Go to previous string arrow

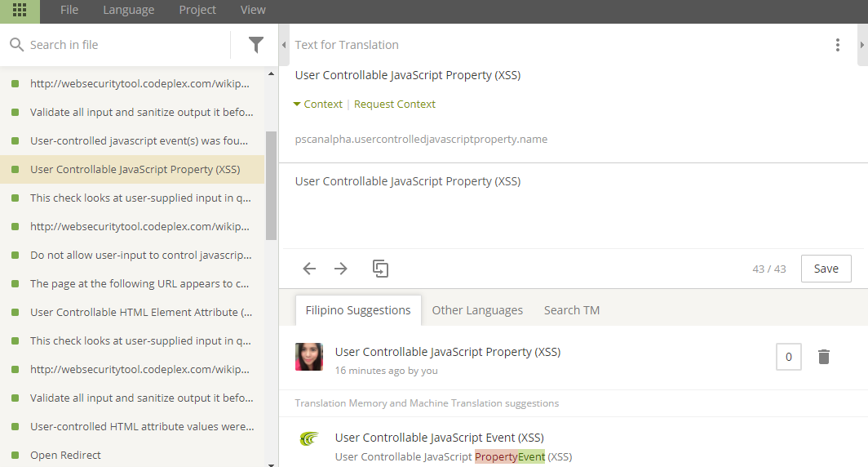tap(309, 269)
